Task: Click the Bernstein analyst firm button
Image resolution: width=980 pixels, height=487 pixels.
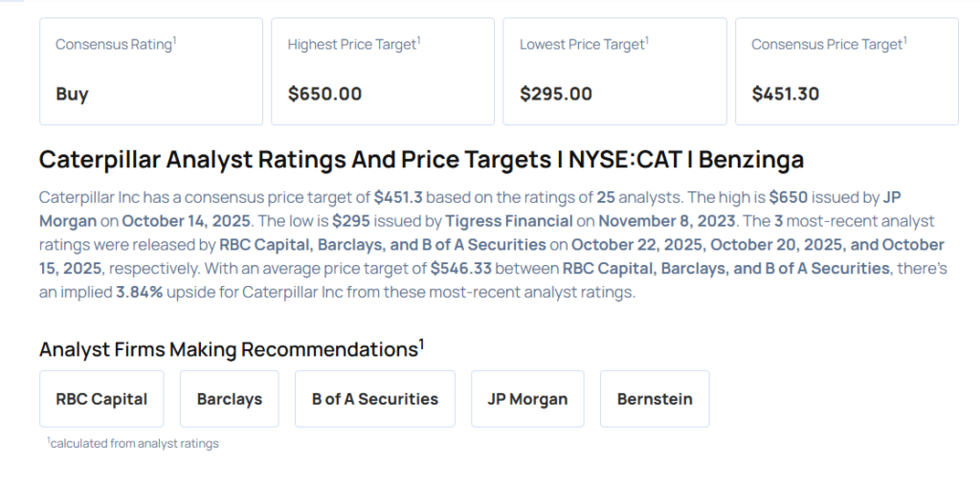Action: pos(655,399)
